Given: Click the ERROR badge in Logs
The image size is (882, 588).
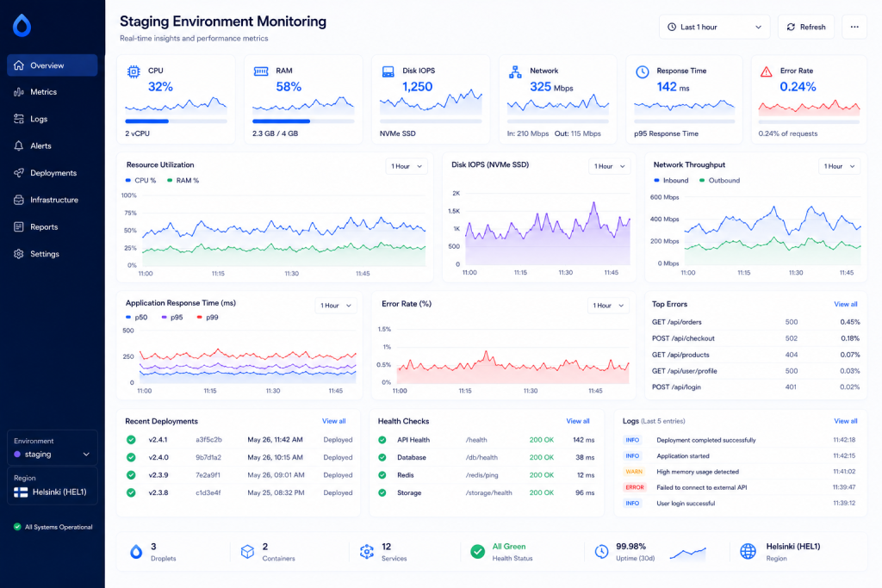Looking at the screenshot, I should (x=635, y=487).
